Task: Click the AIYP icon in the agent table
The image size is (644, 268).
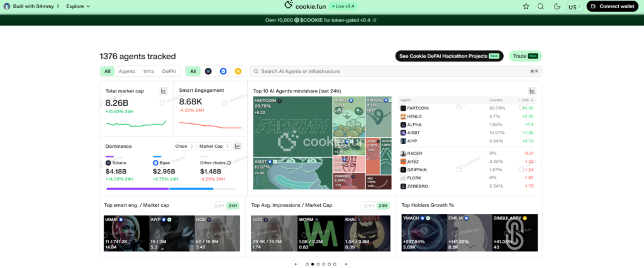Action: coord(403,141)
